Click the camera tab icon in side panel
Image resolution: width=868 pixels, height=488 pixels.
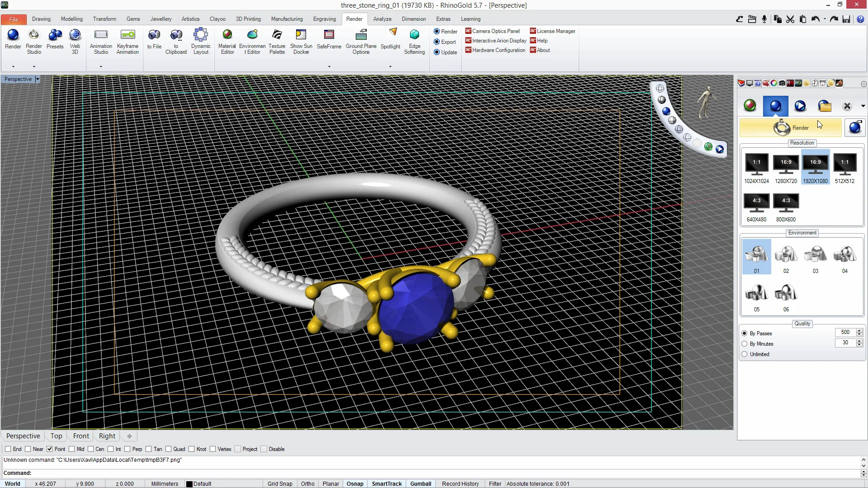pos(782,83)
